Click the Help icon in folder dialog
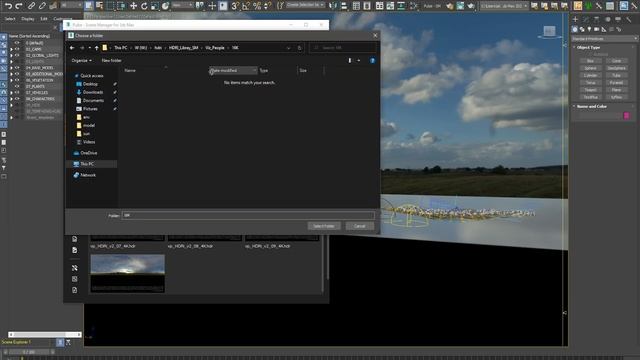Screen dimensions: 640x360 click(x=372, y=60)
